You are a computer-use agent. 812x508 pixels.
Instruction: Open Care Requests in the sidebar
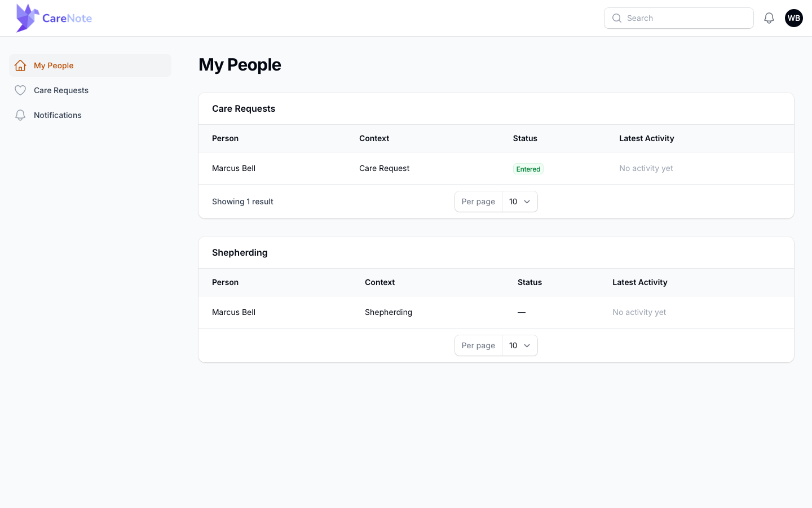90,90
